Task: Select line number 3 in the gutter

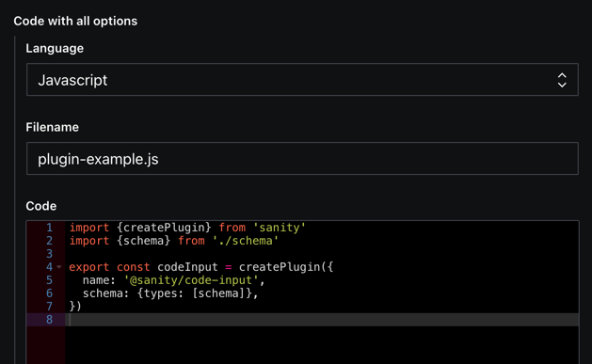Action: pyautogui.click(x=50, y=254)
